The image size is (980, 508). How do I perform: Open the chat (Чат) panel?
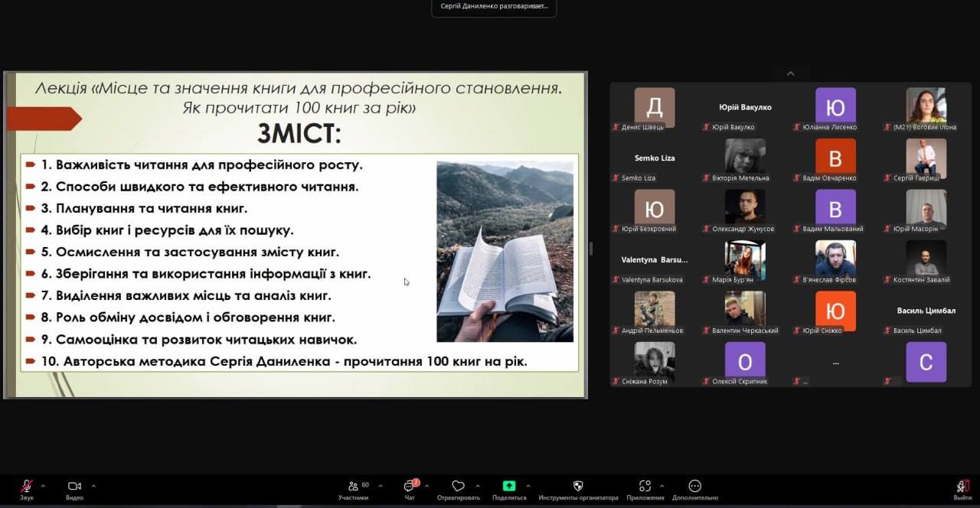[410, 487]
